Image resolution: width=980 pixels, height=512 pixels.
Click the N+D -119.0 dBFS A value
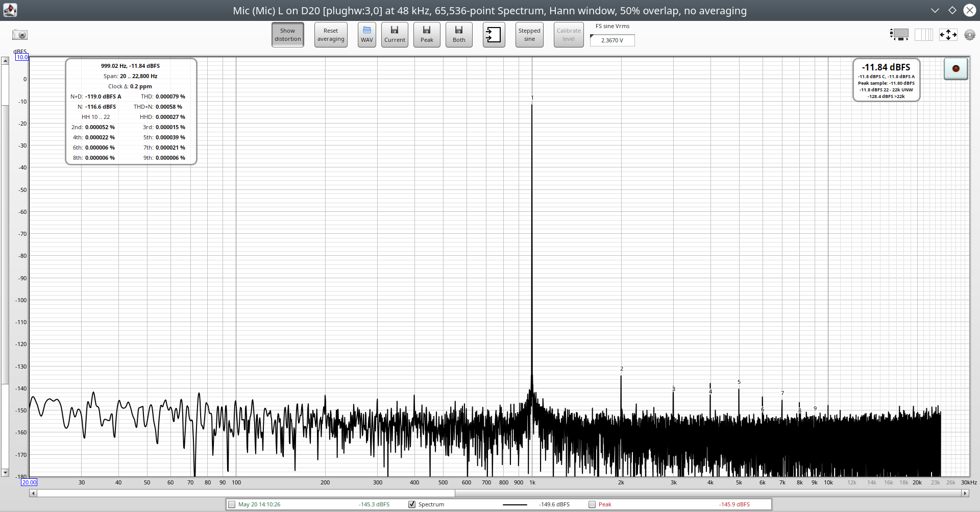point(103,96)
